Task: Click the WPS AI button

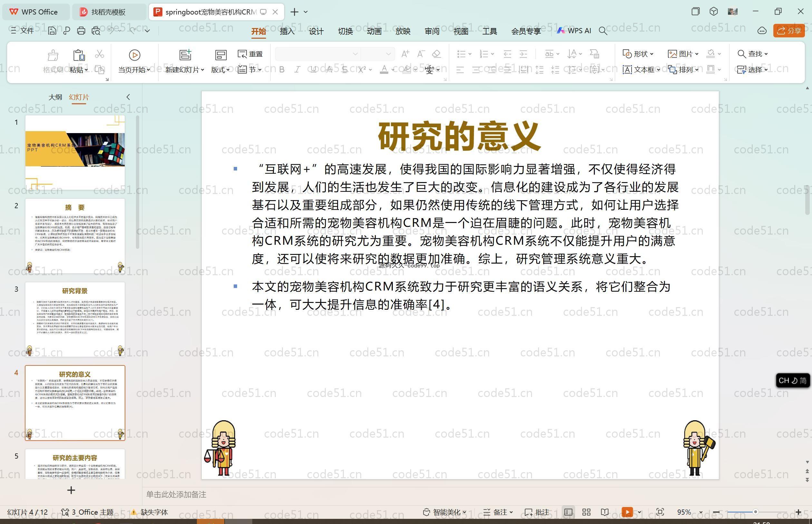Action: point(574,31)
